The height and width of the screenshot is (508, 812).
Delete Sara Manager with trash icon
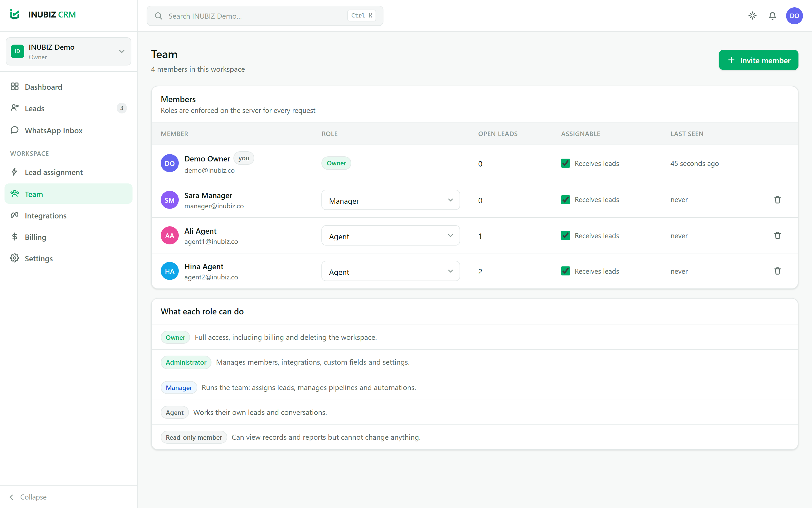[x=777, y=200]
